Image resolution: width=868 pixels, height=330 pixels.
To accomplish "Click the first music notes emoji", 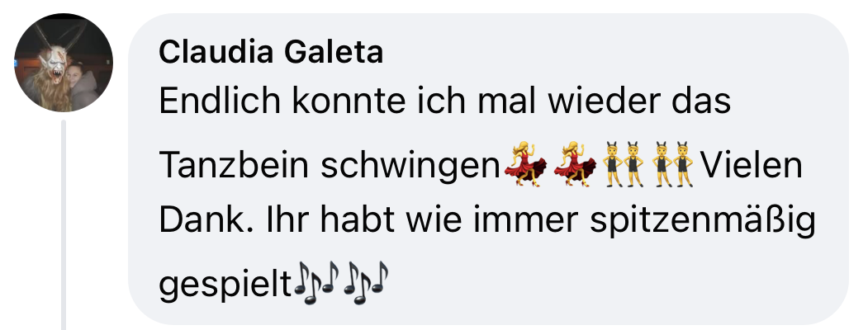I will (316, 283).
